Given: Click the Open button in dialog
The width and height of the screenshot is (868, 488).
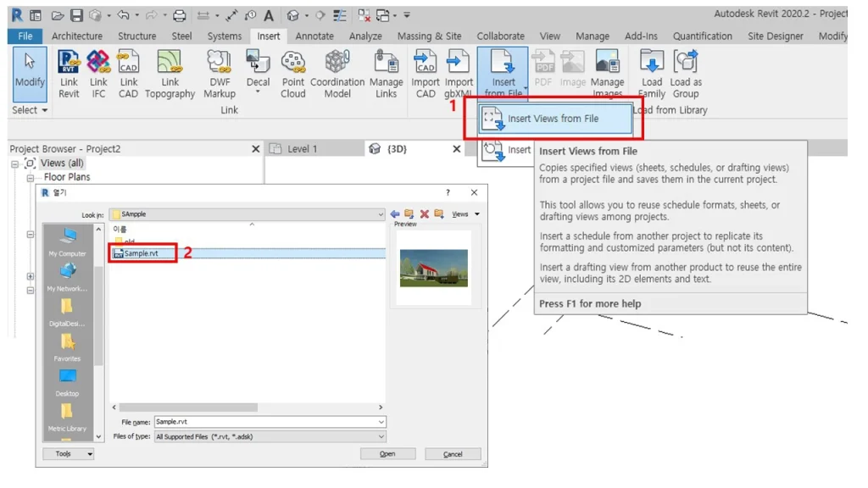Looking at the screenshot, I should 387,454.
